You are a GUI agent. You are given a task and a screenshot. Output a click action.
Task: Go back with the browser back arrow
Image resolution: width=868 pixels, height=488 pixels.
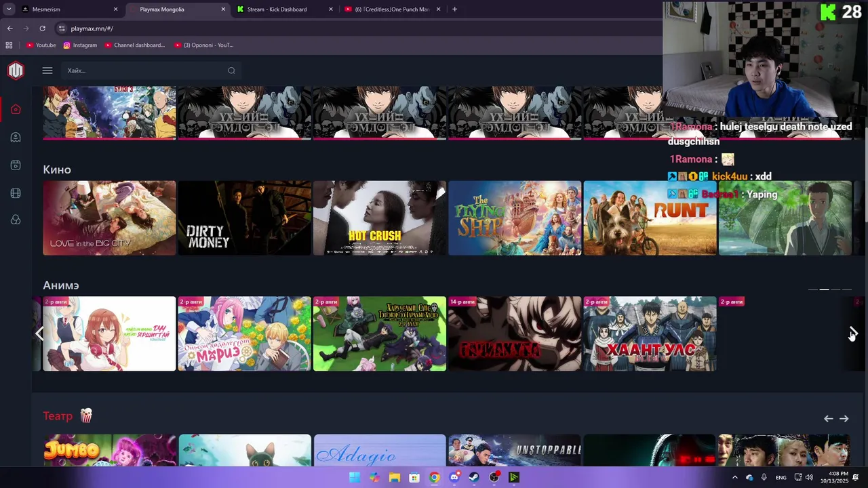click(x=9, y=28)
